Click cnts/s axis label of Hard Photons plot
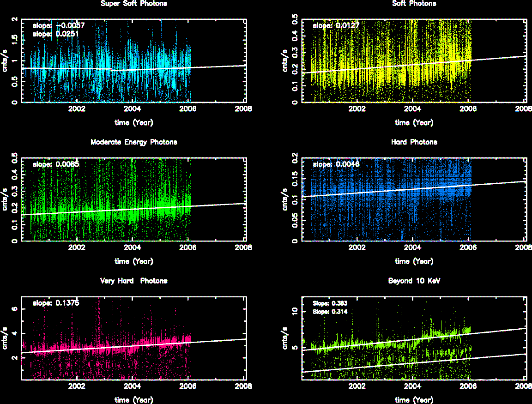 coord(285,199)
